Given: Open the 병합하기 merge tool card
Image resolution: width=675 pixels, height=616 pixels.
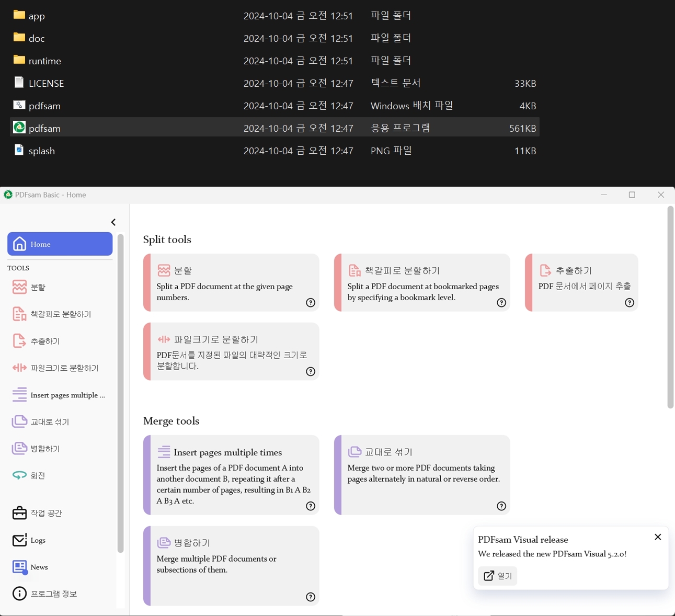Looking at the screenshot, I should tap(231, 566).
